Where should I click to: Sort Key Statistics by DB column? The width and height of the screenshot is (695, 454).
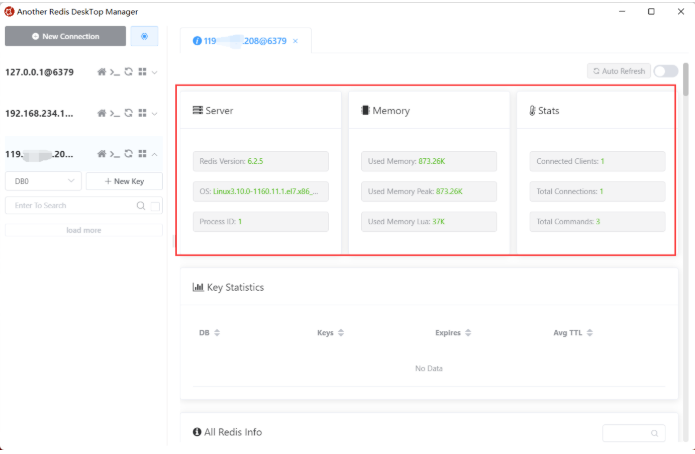click(x=217, y=333)
